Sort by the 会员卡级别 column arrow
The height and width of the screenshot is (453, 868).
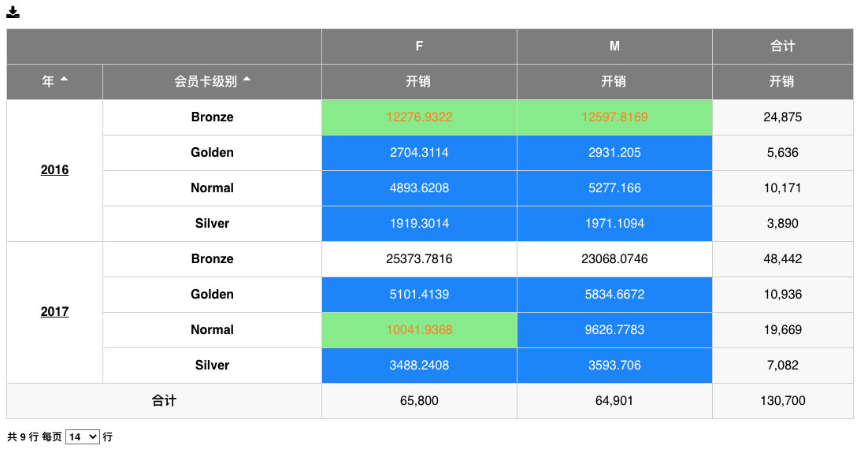tap(247, 80)
